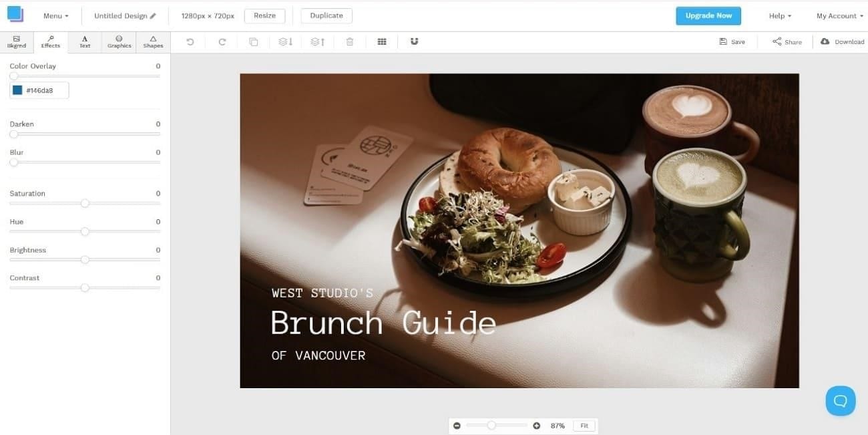This screenshot has height=435, width=868.
Task: Open the Menu dropdown
Action: tap(56, 15)
